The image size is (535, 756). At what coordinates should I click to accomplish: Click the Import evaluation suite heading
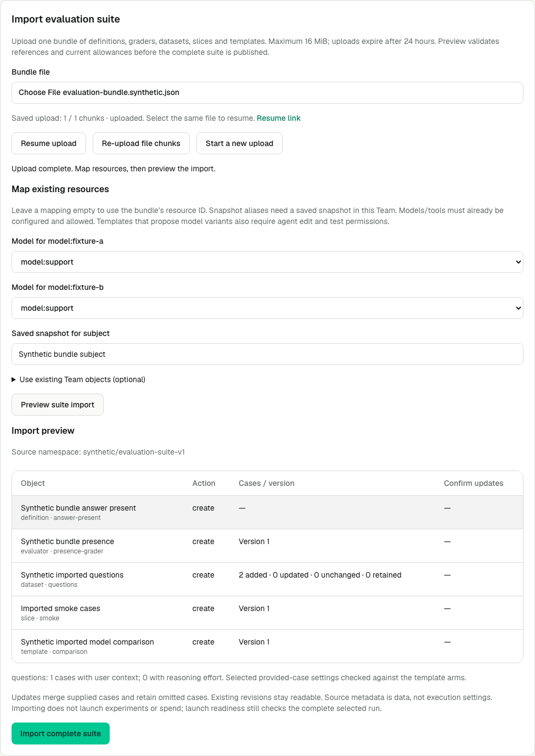tap(66, 19)
